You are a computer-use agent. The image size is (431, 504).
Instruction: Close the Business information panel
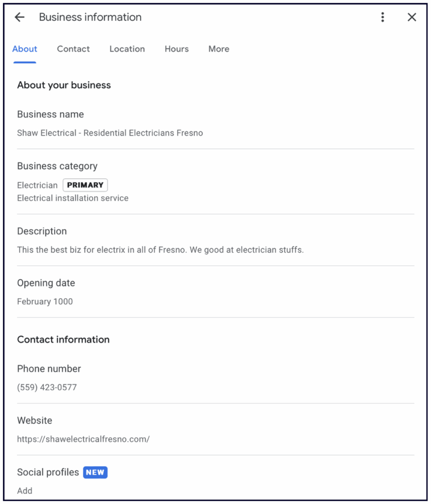click(412, 17)
